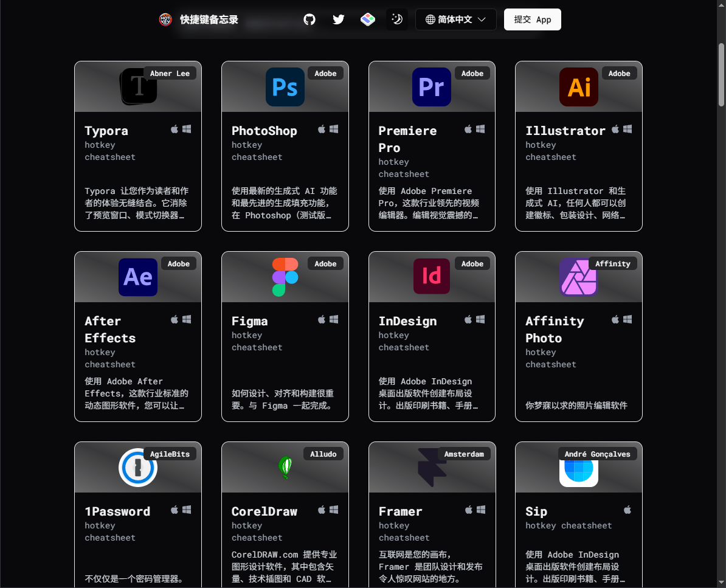Click the vertical page scrollbar thumb
The height and width of the screenshot is (588, 726).
721,75
